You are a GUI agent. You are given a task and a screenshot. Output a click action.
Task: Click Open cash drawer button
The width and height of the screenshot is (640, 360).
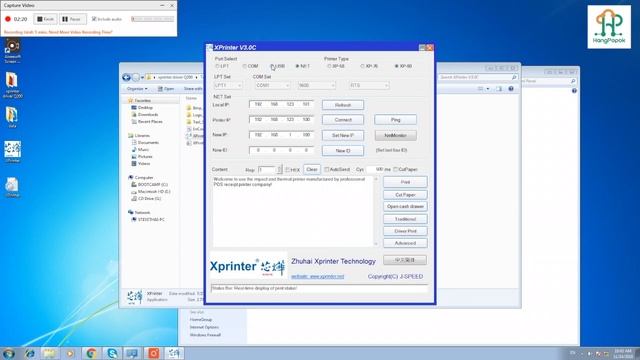click(405, 207)
